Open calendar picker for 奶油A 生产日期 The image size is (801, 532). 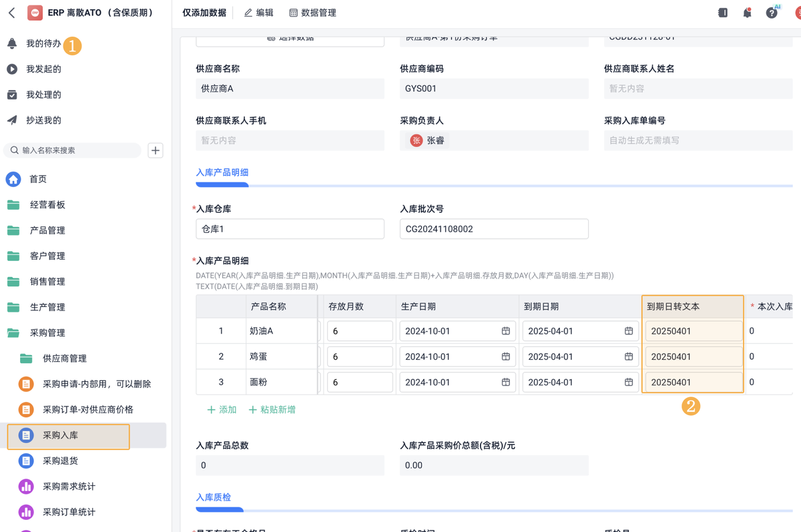tap(506, 331)
